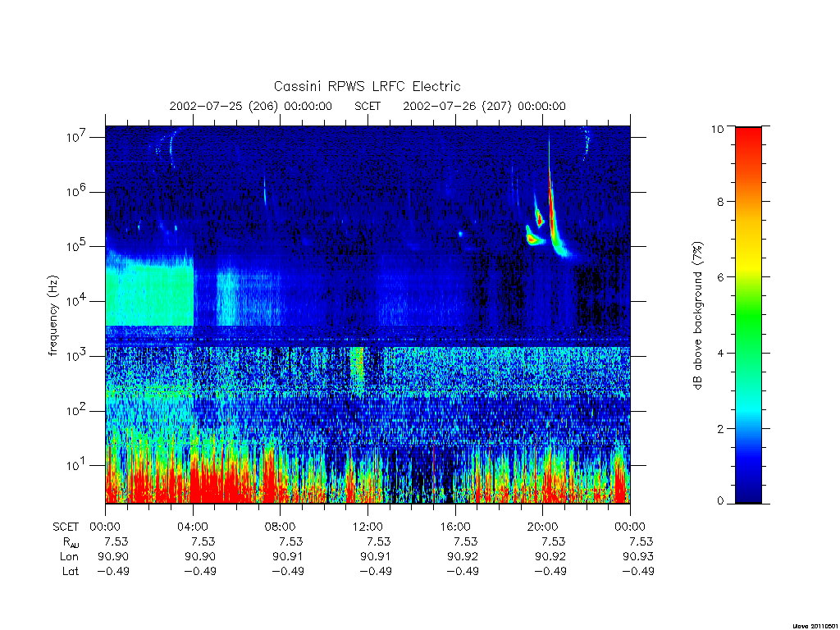
Task: Click the time axis label '16:00'
Action: point(454,527)
